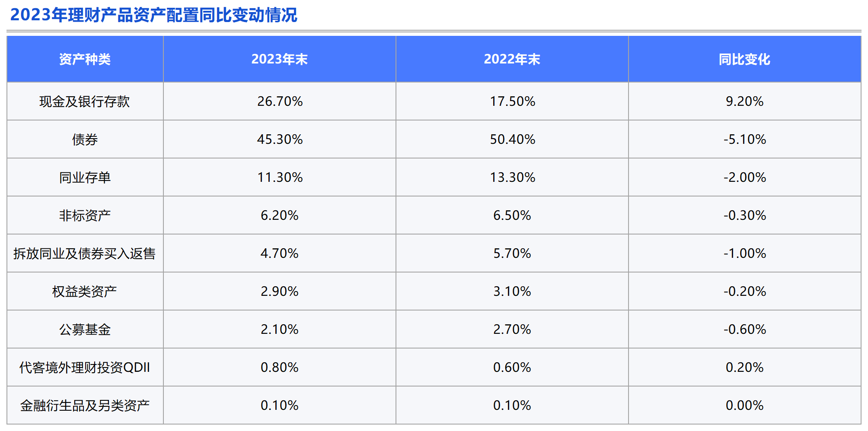The height and width of the screenshot is (431, 868).
Task: Click the title 2023年理财产品资产配置同比变动情况
Action: 153,15
